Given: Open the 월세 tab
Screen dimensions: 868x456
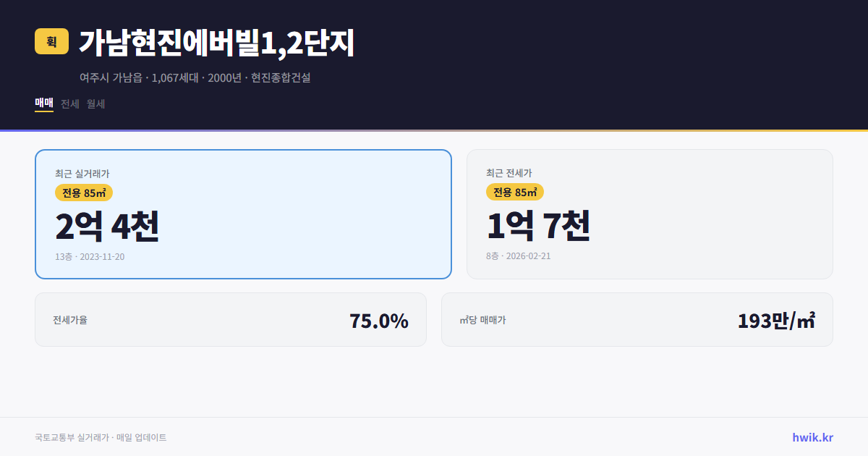Looking at the screenshot, I should coord(95,104).
